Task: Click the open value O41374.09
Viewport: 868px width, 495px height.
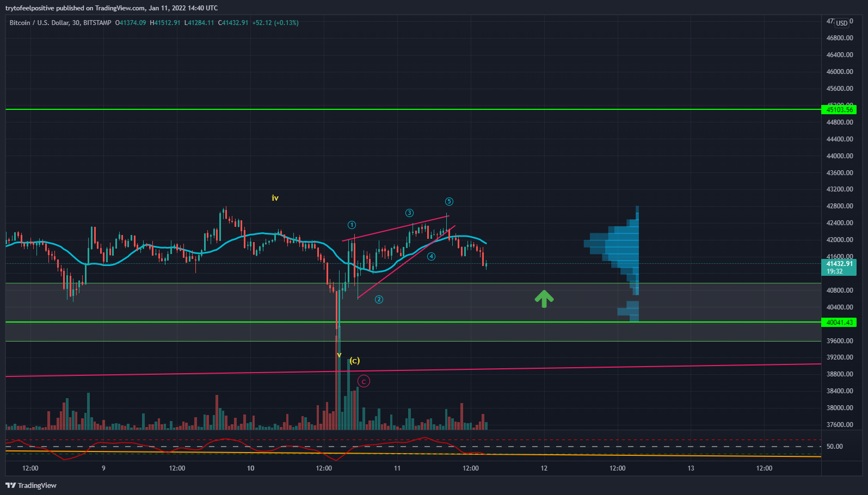Action: 131,23
